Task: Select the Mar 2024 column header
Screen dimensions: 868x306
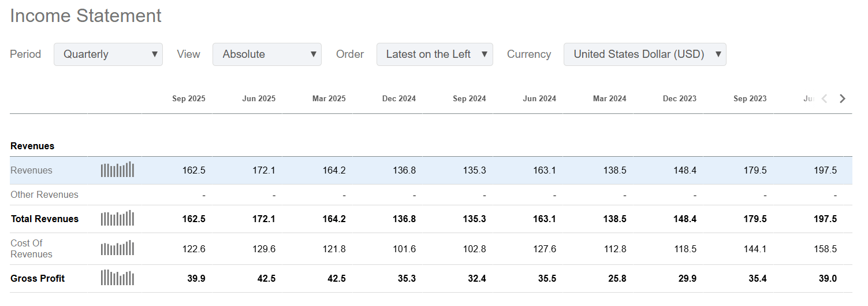Action: tap(609, 99)
